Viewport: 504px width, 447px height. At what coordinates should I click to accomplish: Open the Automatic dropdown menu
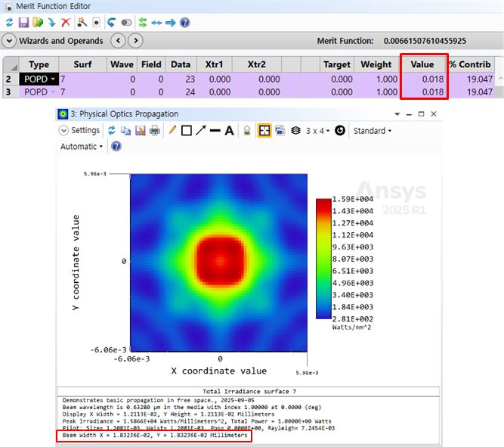click(82, 146)
